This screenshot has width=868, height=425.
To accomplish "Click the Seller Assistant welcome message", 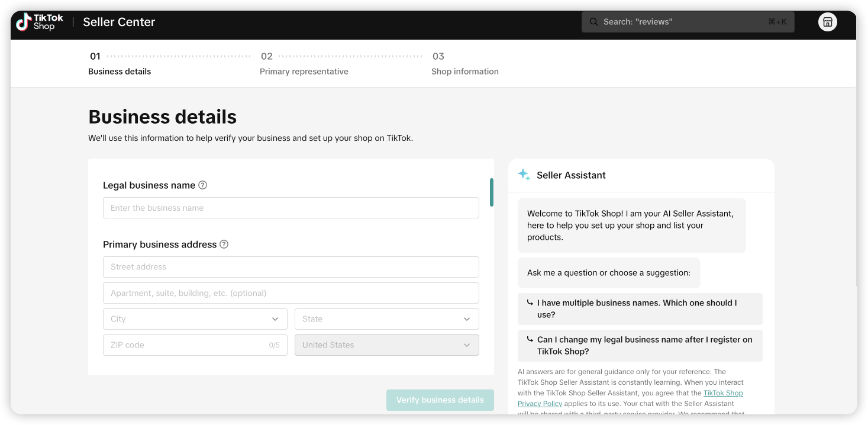I will pyautogui.click(x=632, y=226).
